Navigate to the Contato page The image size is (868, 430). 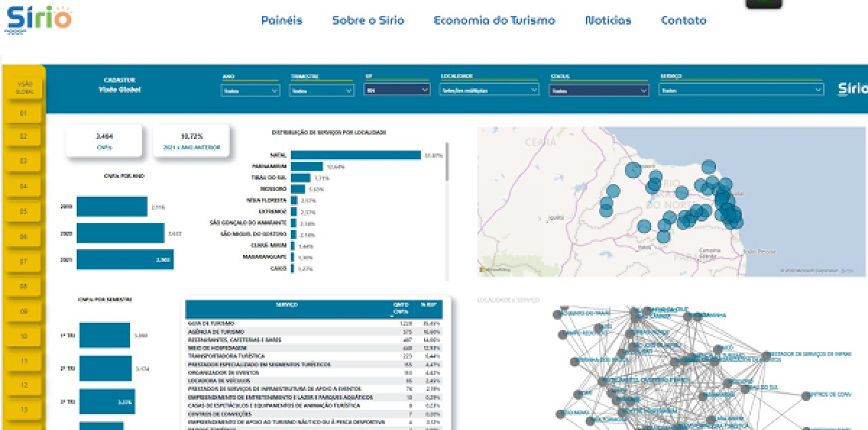point(683,20)
